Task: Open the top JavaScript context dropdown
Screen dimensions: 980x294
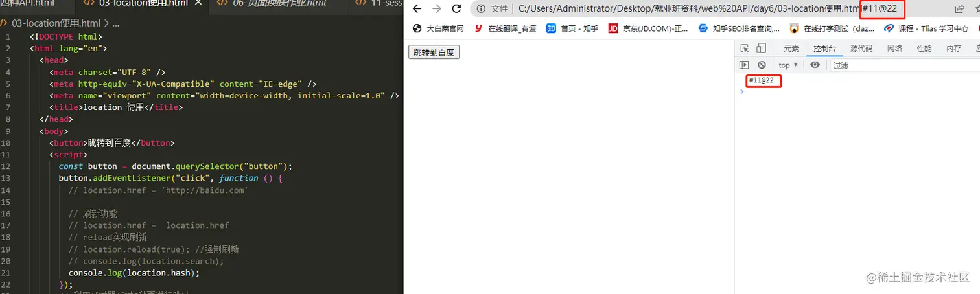Action: [788, 65]
